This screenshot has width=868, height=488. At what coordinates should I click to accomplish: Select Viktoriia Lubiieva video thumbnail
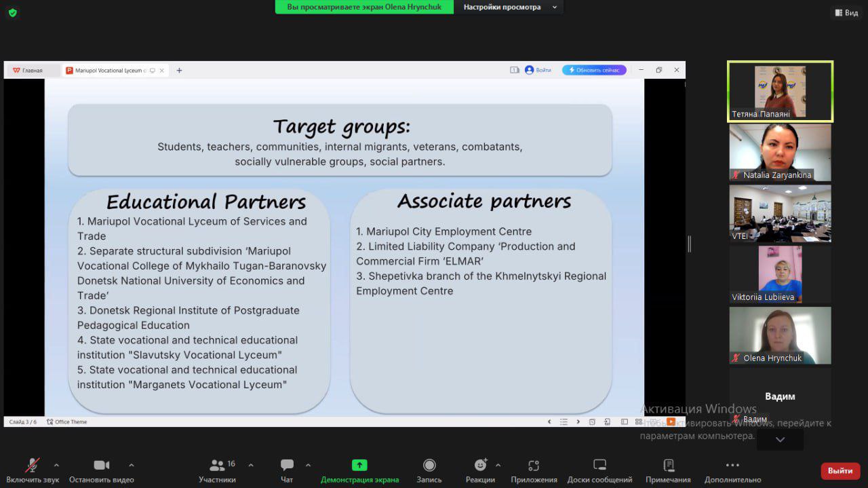(x=780, y=274)
